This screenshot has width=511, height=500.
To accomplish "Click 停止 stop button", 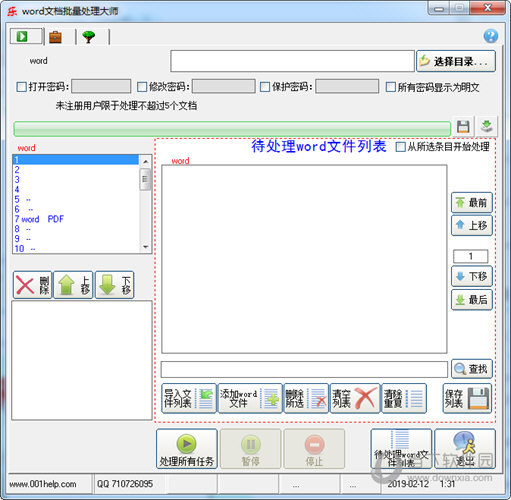I will 314,449.
